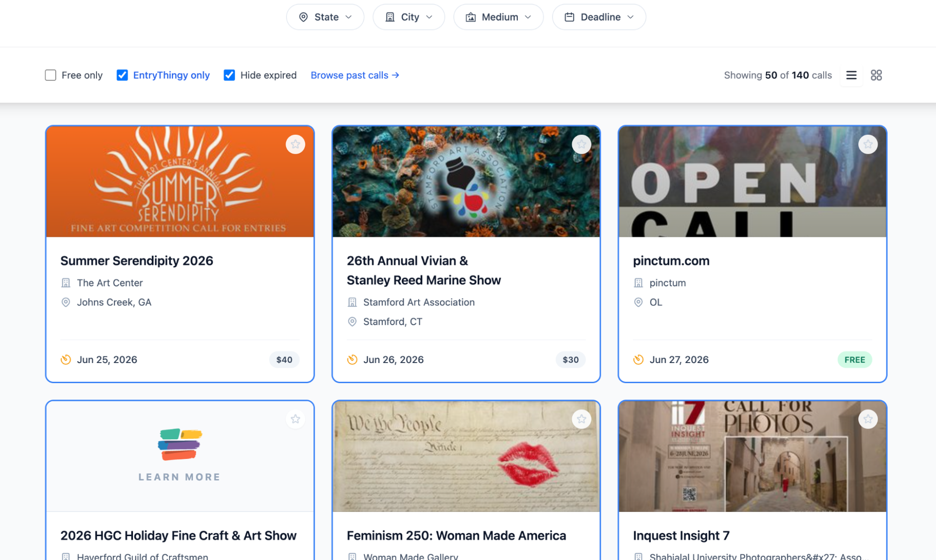Open the Medium filter dropdown
936x560 pixels.
tap(498, 17)
